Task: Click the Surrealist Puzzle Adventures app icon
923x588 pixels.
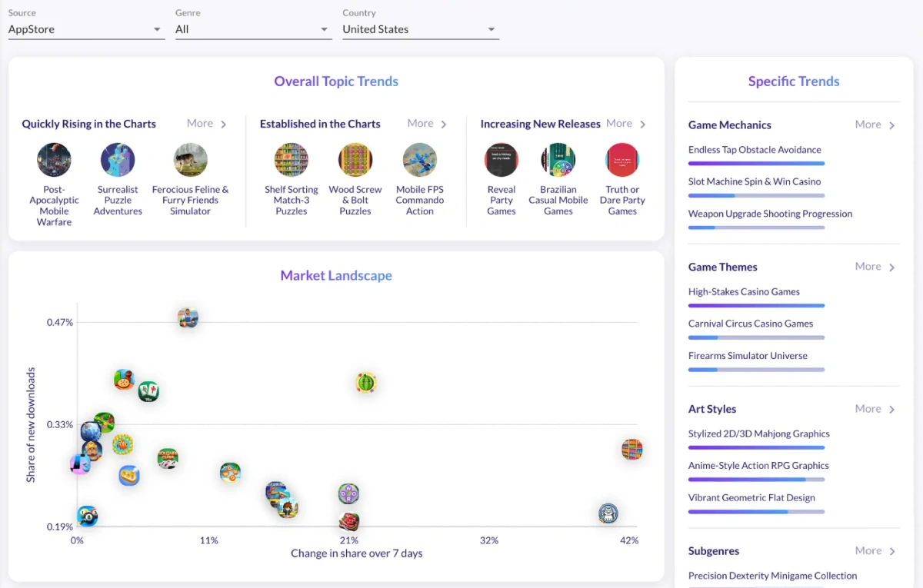Action: [117, 159]
